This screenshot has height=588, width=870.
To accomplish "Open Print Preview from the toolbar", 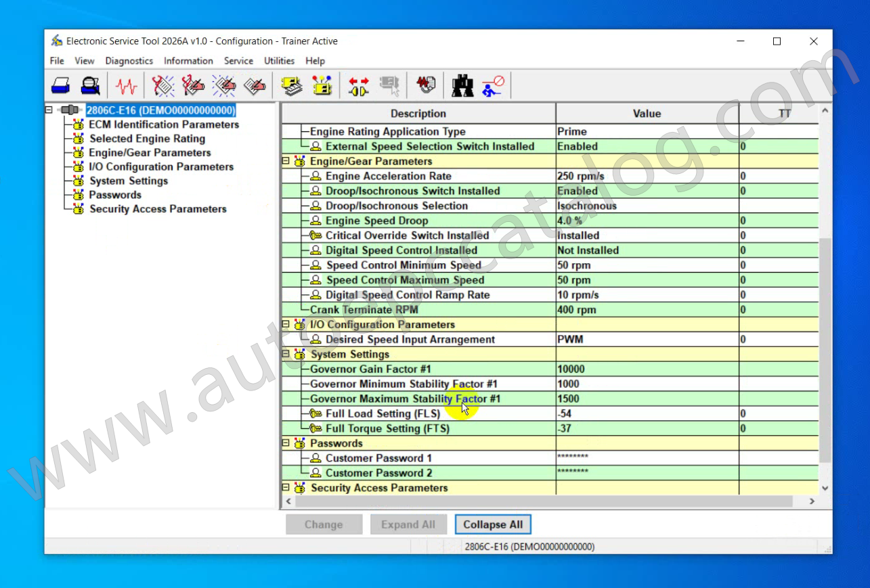I will pos(90,86).
